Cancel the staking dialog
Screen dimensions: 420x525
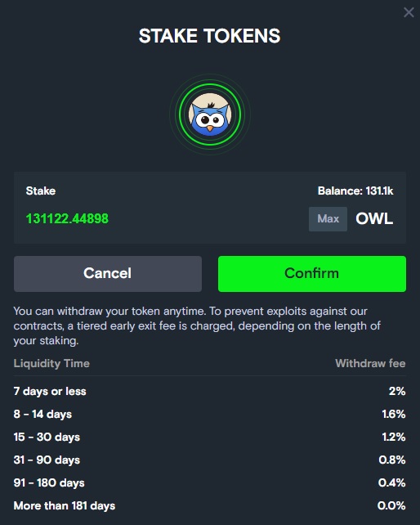click(108, 274)
